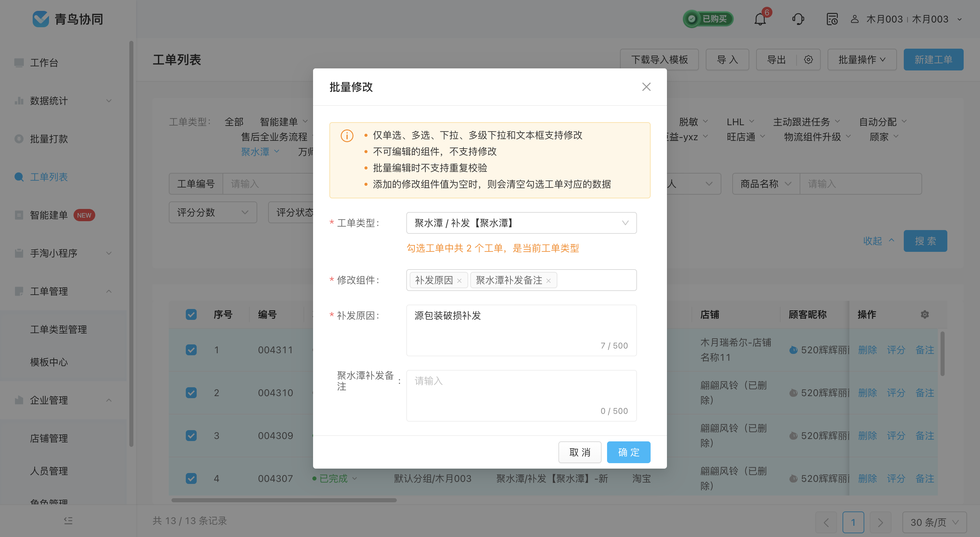Open the 批量操作 dropdown
Viewport: 980px width, 537px height.
(x=862, y=60)
